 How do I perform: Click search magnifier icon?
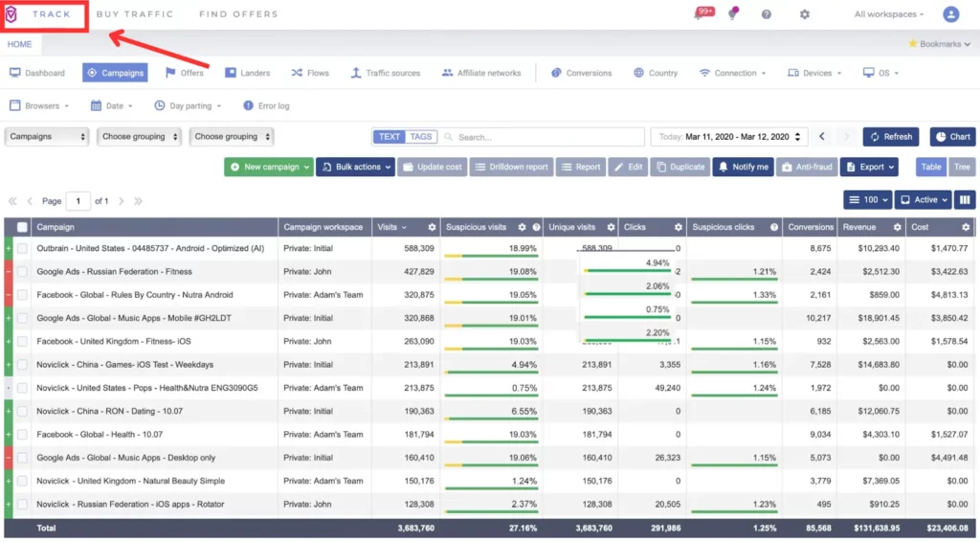[x=448, y=137]
